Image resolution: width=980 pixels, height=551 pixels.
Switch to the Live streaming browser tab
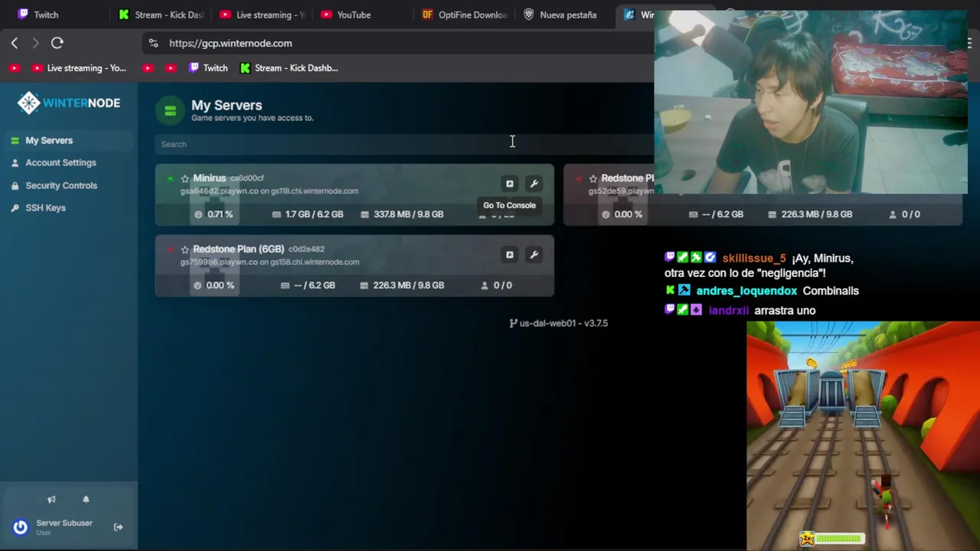pos(262,15)
